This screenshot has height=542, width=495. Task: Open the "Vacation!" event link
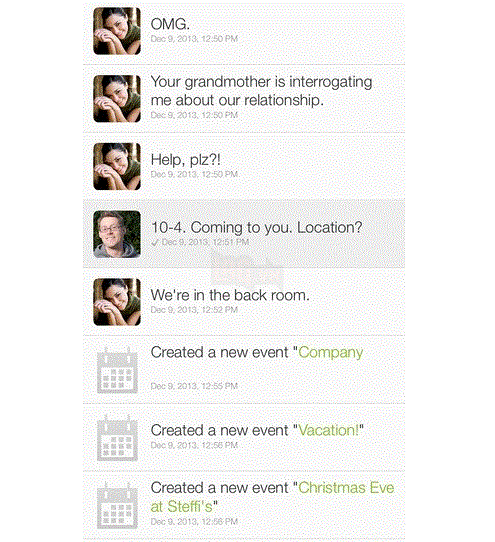pos(328,430)
